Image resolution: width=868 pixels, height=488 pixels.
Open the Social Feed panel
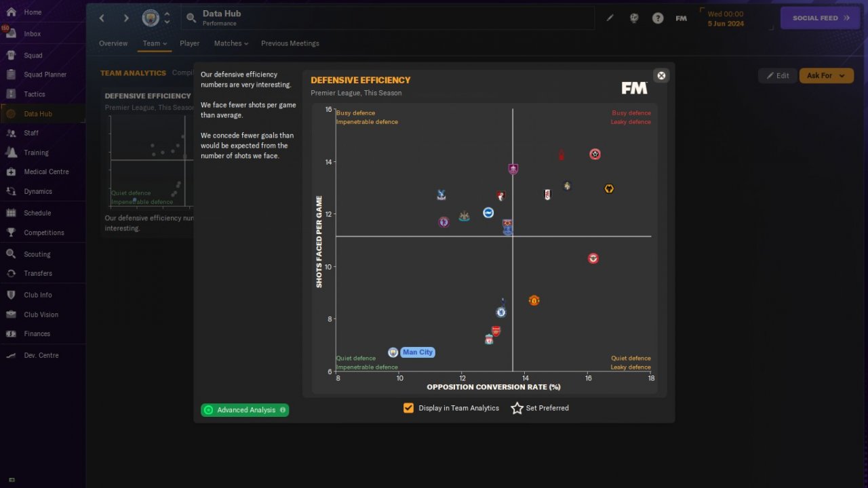tap(821, 18)
